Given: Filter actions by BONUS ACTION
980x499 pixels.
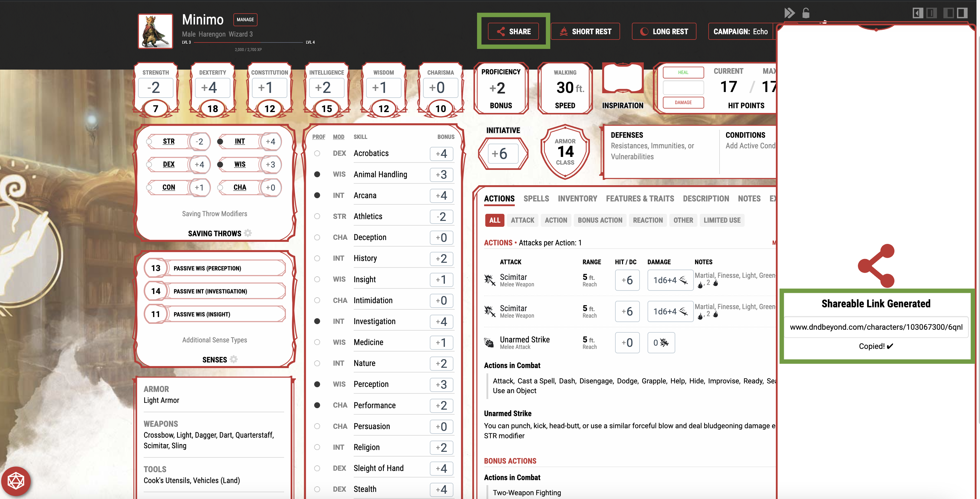Looking at the screenshot, I should tap(600, 220).
